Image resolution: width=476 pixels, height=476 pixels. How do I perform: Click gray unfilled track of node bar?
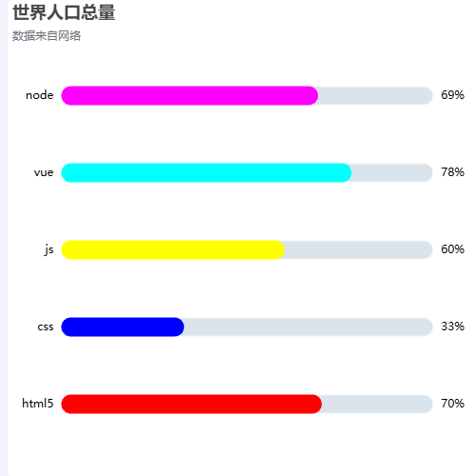click(x=375, y=95)
